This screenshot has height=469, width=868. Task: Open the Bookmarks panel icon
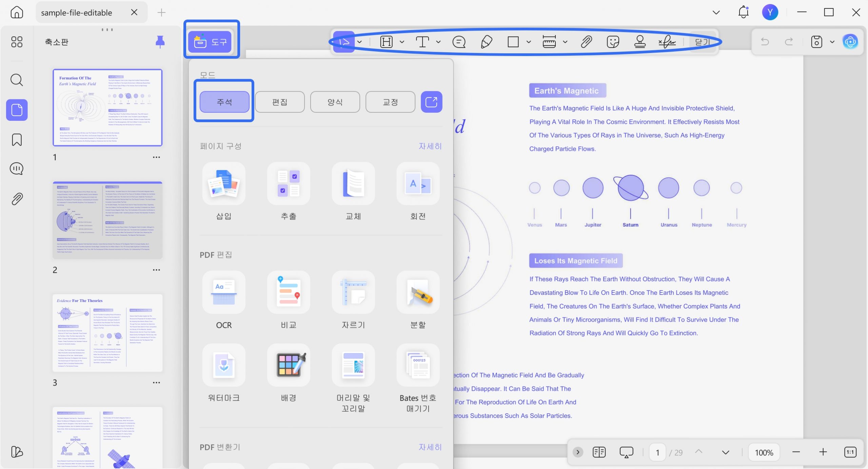[17, 139]
